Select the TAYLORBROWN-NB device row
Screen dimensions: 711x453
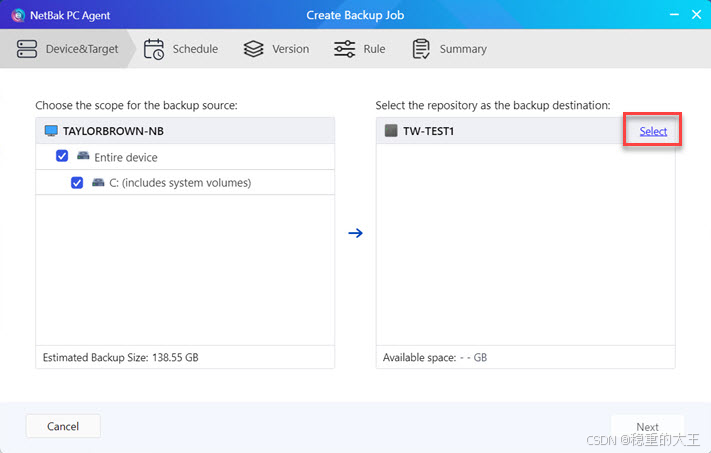tap(185, 131)
